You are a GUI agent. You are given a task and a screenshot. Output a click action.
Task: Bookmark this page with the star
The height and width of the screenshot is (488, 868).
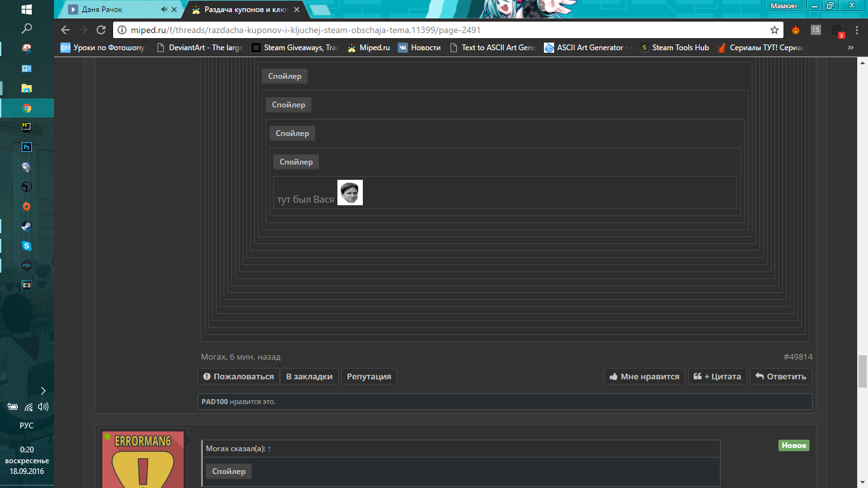point(775,30)
